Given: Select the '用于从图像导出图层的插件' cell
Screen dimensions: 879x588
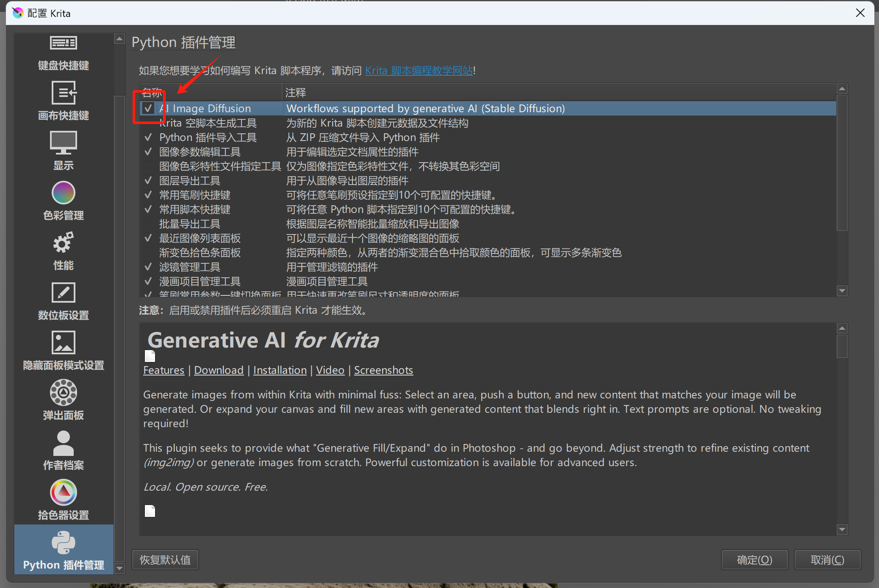Looking at the screenshot, I should (x=559, y=180).
